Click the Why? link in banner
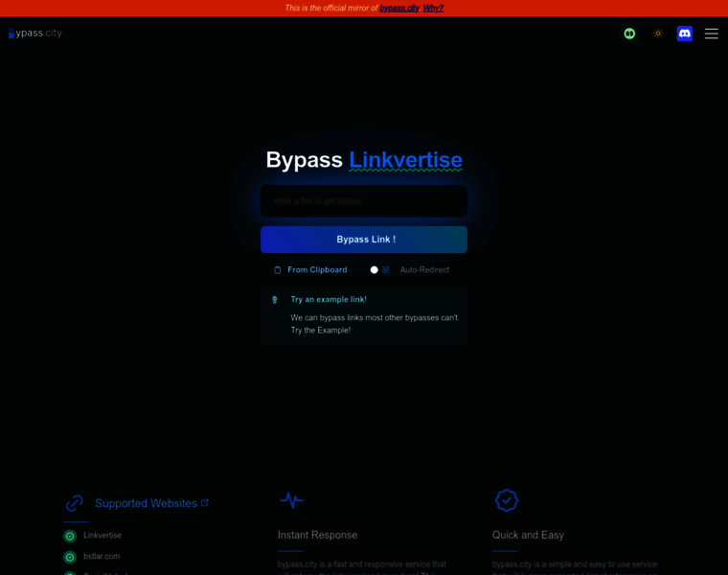This screenshot has width=728, height=575. tap(434, 8)
